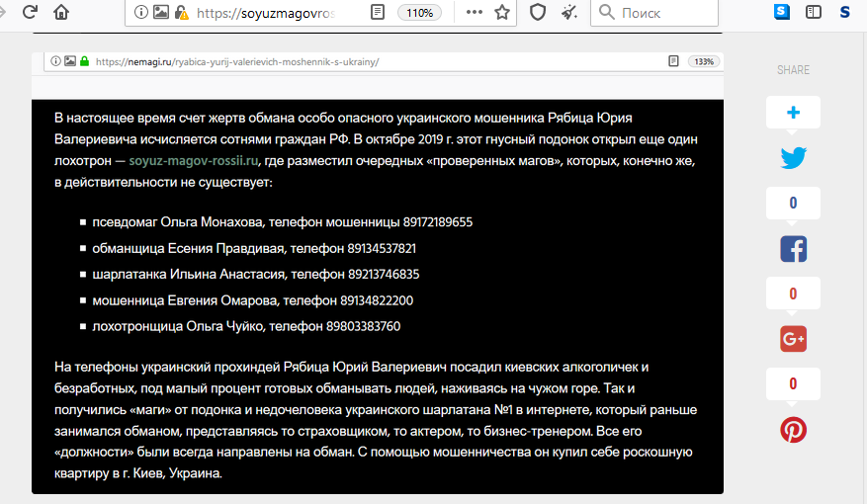Click the blue S icon at the toolbar's far right
The width and height of the screenshot is (867, 504).
click(x=844, y=13)
